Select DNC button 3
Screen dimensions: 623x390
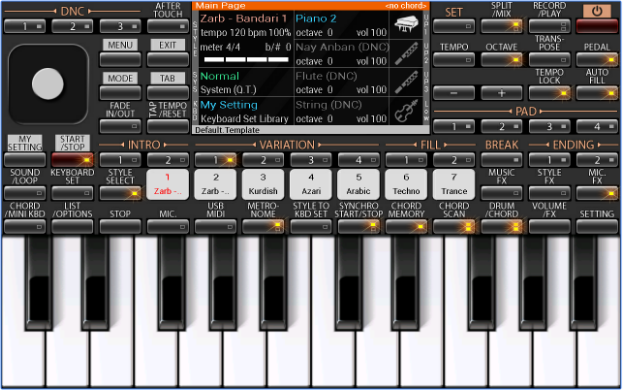120,27
